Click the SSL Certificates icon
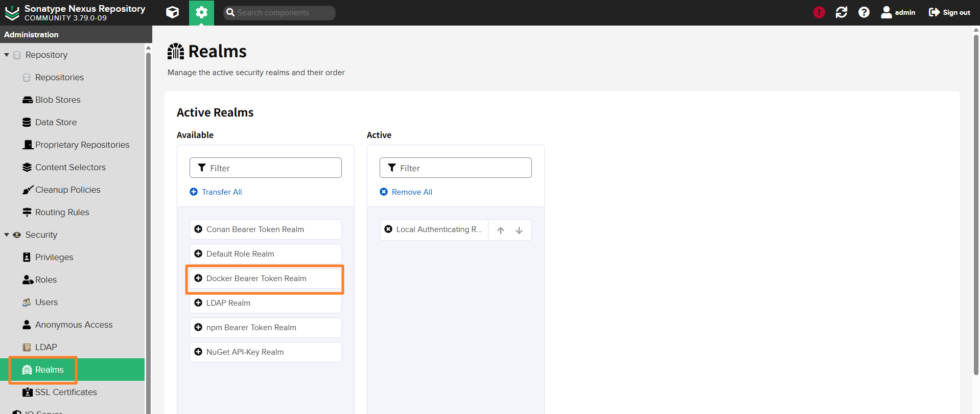This screenshot has width=980, height=414. [x=27, y=392]
